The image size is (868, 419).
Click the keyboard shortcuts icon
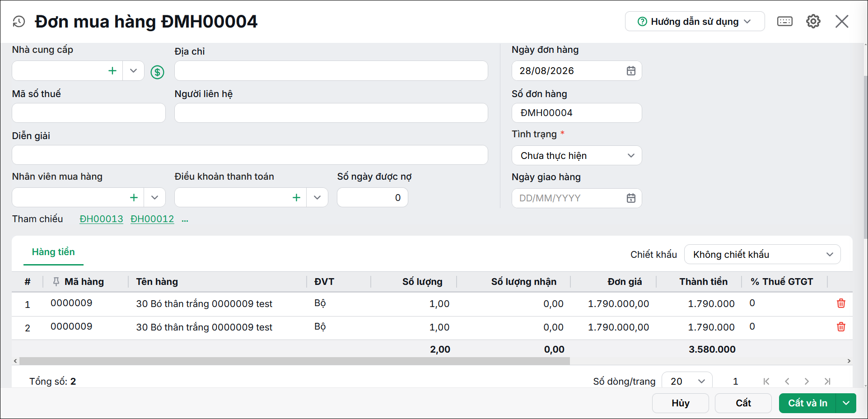(x=785, y=21)
